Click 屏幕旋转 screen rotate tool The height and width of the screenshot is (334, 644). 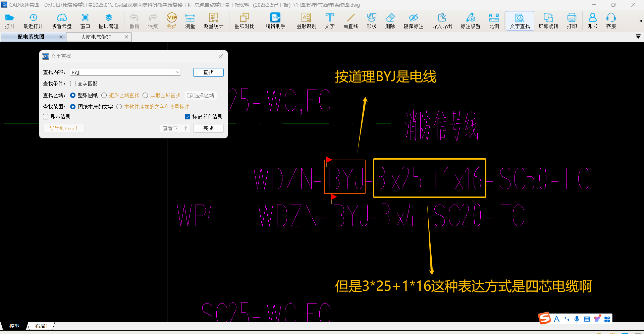pos(548,21)
